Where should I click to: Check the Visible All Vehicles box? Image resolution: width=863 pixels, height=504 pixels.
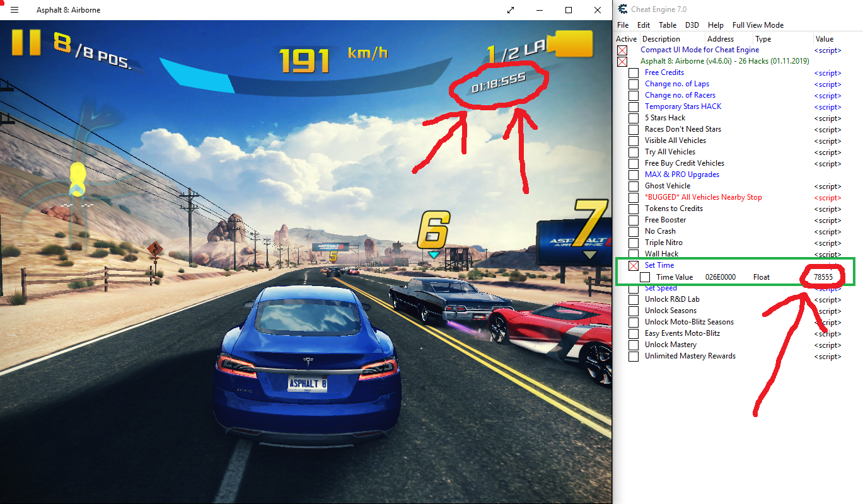coord(634,141)
